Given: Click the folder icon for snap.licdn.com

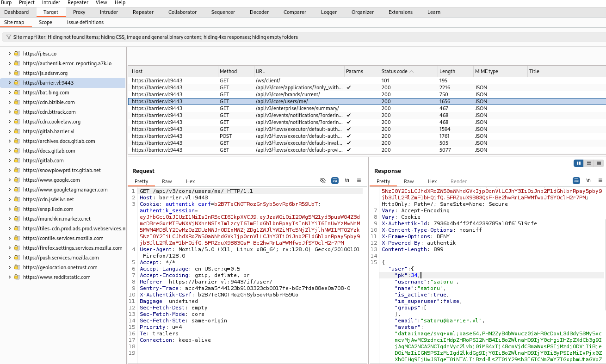Looking at the screenshot, I should (17, 209).
